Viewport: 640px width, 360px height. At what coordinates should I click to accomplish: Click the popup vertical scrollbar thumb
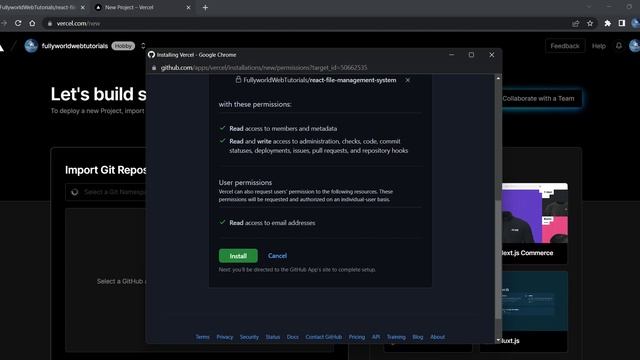coord(498,259)
